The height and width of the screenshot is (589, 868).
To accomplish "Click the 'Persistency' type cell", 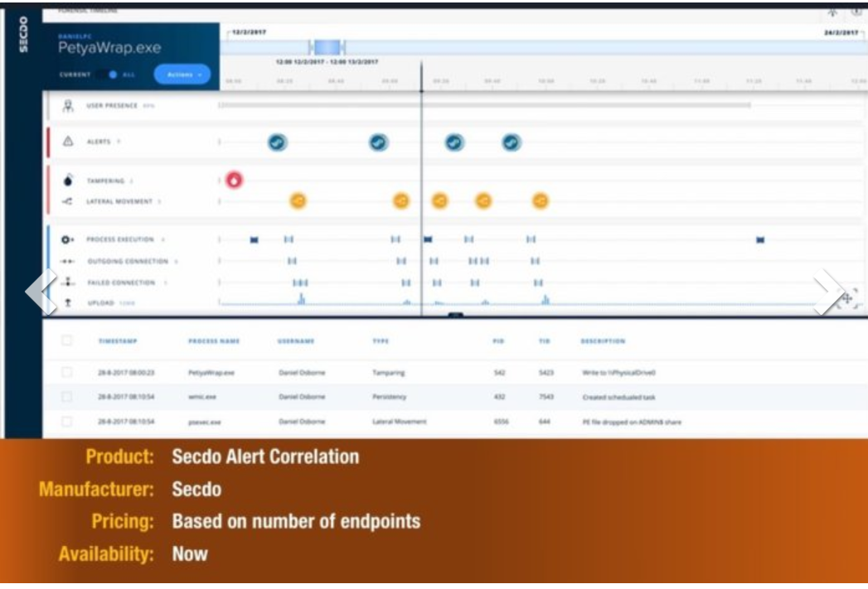I will 389,397.
